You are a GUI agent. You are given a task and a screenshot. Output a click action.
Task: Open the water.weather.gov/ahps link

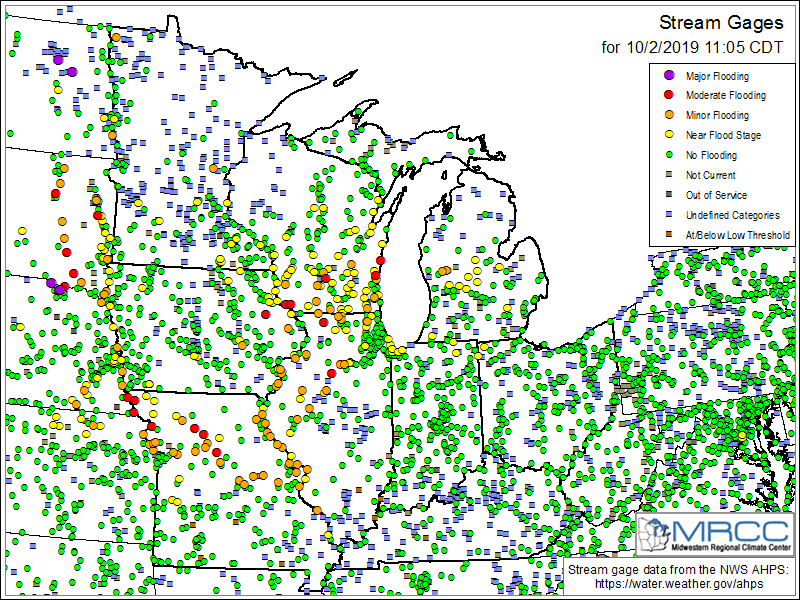pyautogui.click(x=679, y=584)
